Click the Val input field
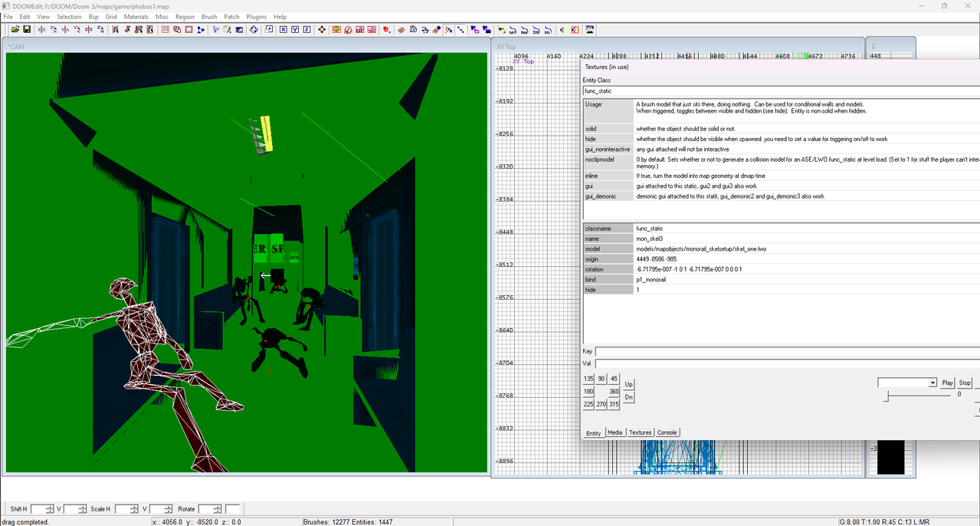The height and width of the screenshot is (526, 980). pyautogui.click(x=788, y=363)
